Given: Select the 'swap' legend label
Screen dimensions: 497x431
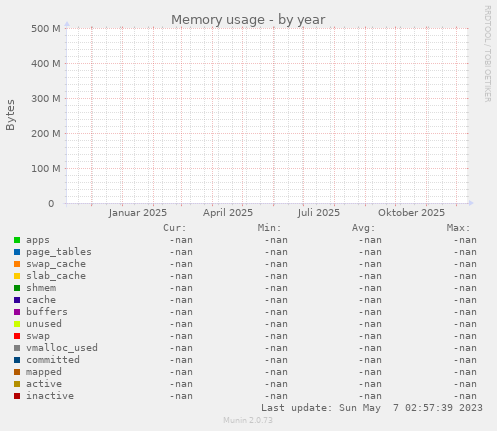Looking at the screenshot, I should tap(38, 336).
